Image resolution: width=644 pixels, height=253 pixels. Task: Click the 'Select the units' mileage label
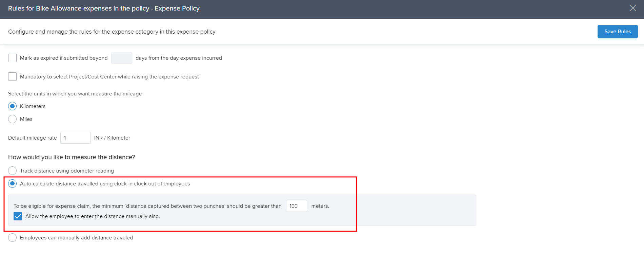click(x=75, y=94)
